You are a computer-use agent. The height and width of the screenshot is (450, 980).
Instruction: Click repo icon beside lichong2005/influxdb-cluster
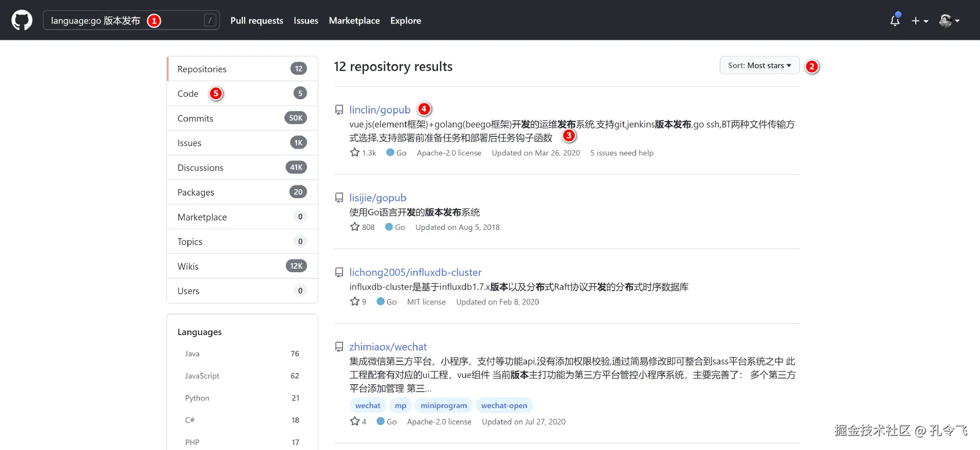pyautogui.click(x=339, y=272)
